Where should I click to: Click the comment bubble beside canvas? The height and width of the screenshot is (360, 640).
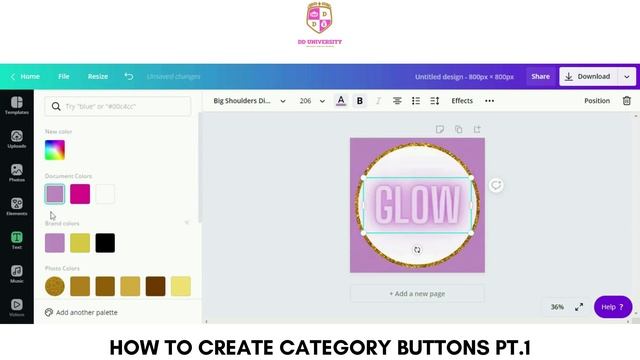click(x=496, y=185)
